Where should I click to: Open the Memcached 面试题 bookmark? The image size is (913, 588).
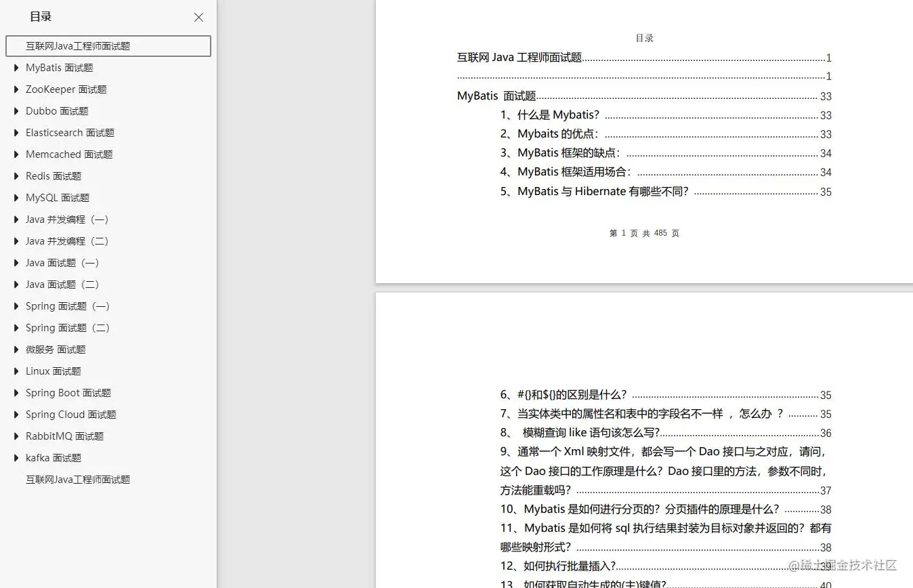[69, 154]
